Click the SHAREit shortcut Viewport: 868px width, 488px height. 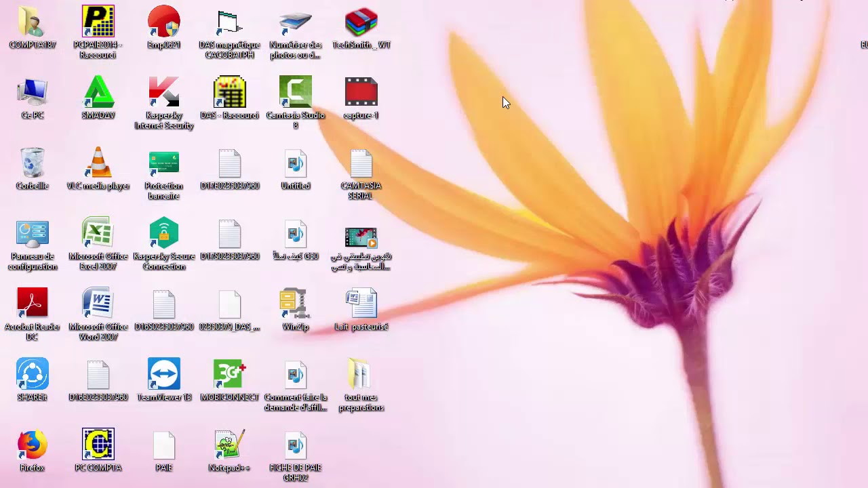point(32,374)
